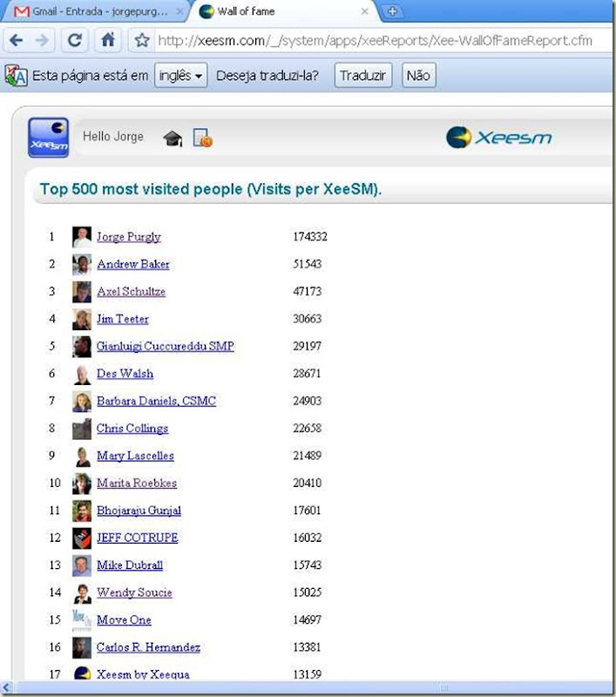Click the Top 500 most visited people heading
Image resolution: width=616 pixels, height=697 pixels.
211,189
